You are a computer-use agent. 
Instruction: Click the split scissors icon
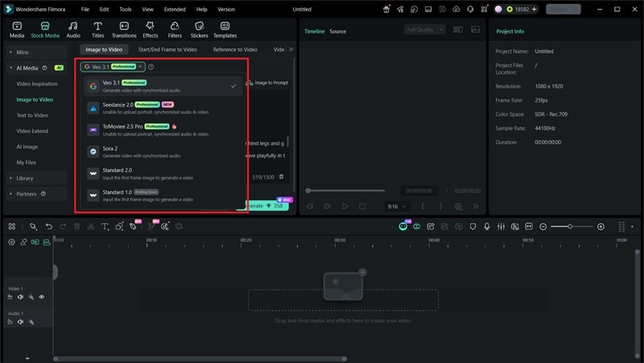(x=91, y=226)
